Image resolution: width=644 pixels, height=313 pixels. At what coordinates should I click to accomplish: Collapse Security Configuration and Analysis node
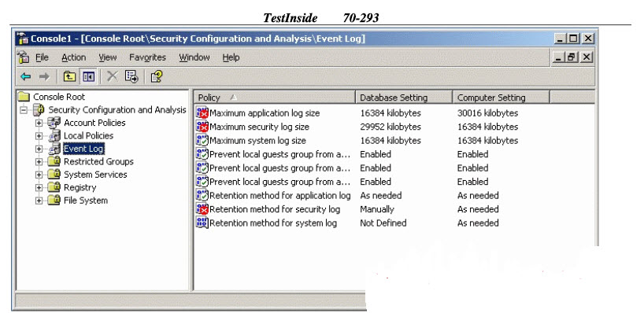[24, 110]
